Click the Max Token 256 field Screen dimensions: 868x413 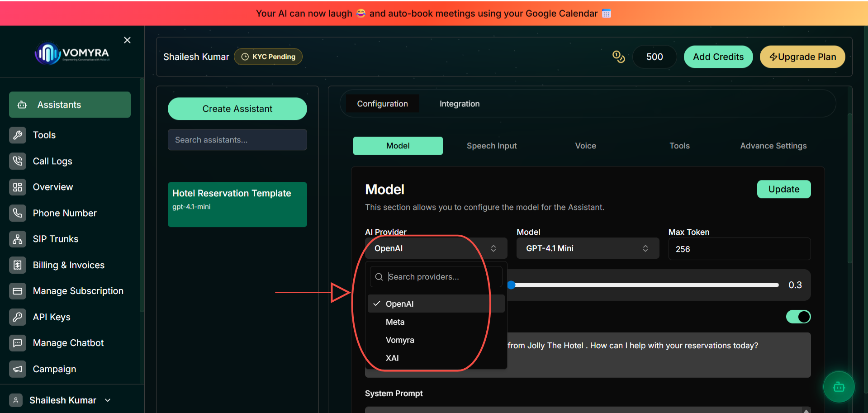click(x=740, y=249)
